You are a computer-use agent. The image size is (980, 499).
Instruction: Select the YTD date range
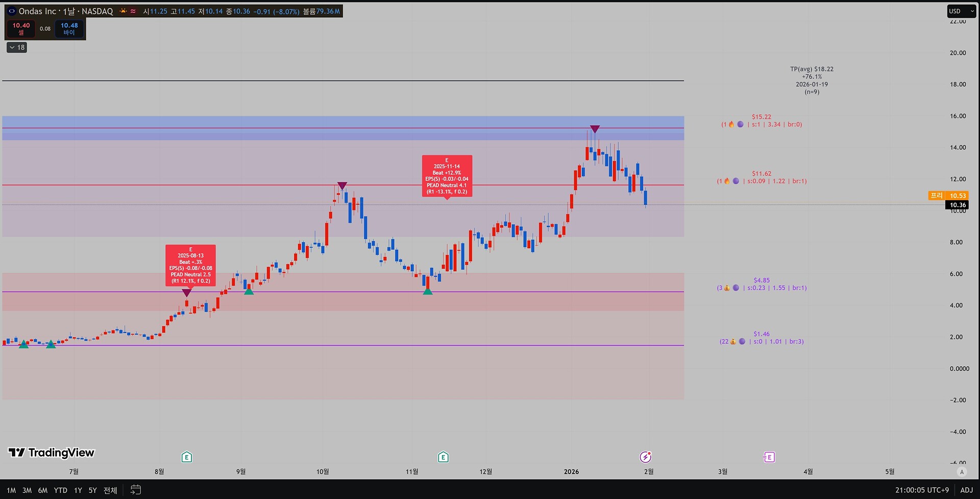61,490
